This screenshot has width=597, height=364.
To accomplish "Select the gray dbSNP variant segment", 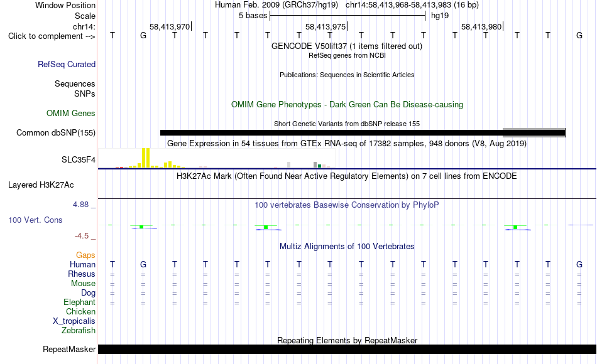I will coord(534,132).
